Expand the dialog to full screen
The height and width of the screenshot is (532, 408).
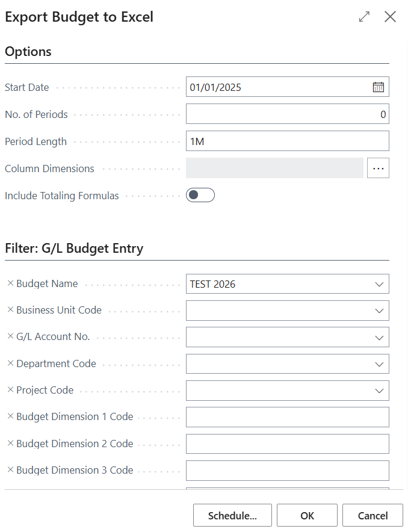coord(364,17)
